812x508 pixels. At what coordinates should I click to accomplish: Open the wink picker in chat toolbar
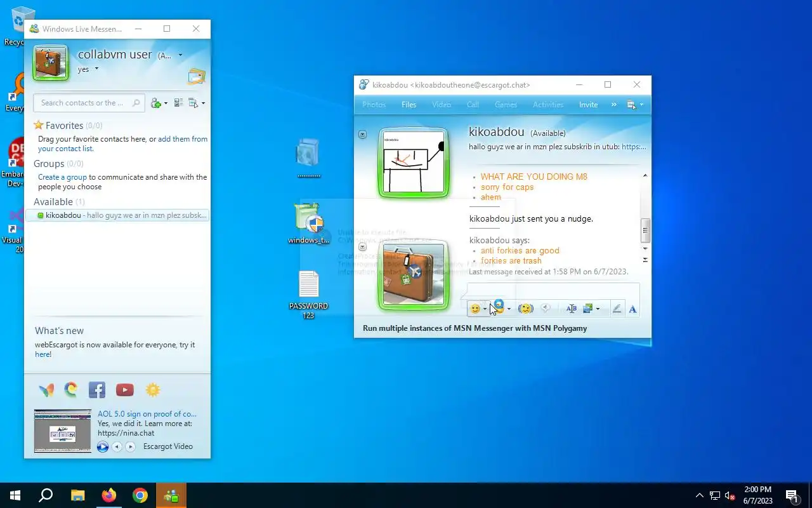(x=499, y=308)
